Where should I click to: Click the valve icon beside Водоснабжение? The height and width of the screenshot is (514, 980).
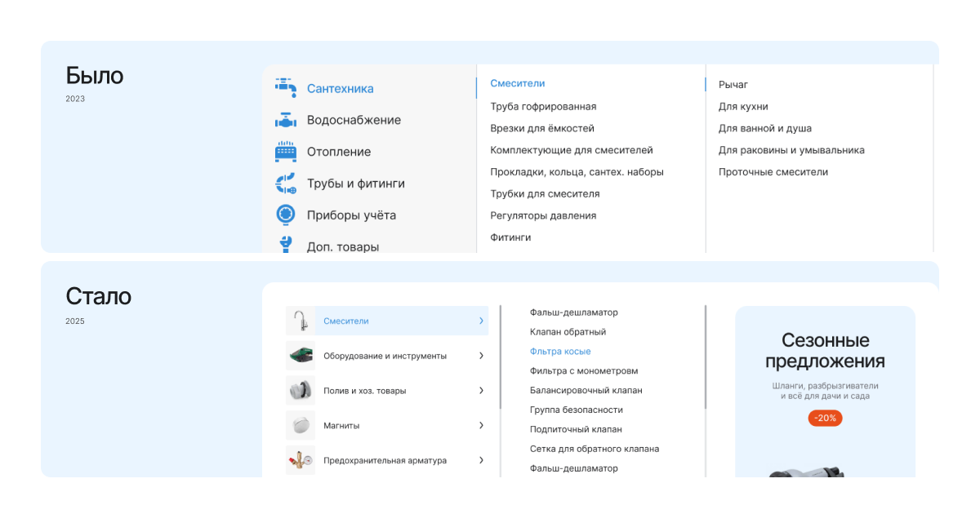285,120
